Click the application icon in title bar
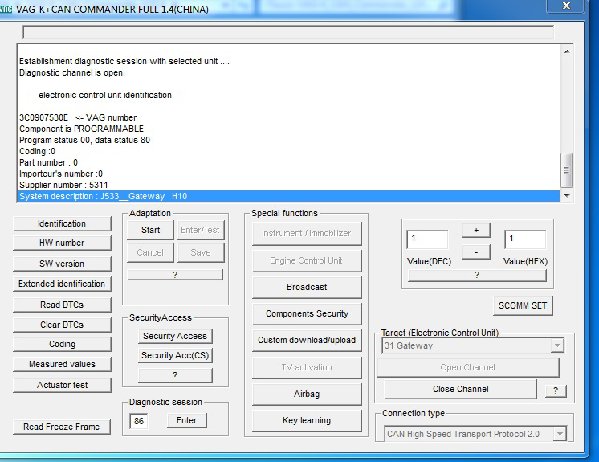599x462 pixels. click(6, 9)
